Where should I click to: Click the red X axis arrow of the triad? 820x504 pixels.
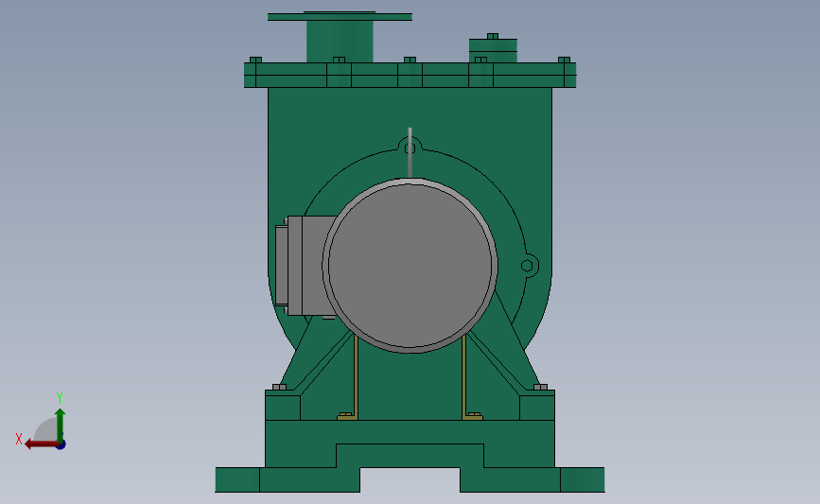click(41, 444)
